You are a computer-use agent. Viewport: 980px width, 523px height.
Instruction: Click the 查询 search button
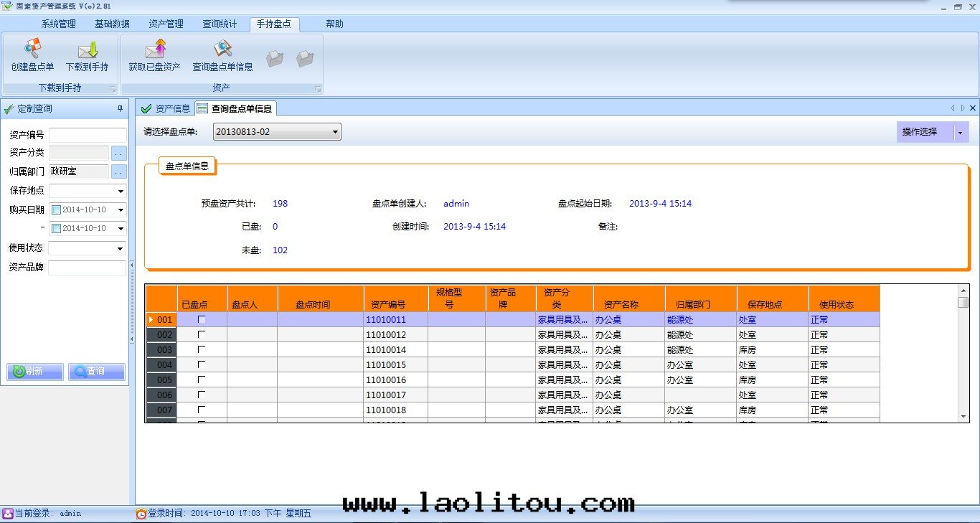tap(97, 372)
